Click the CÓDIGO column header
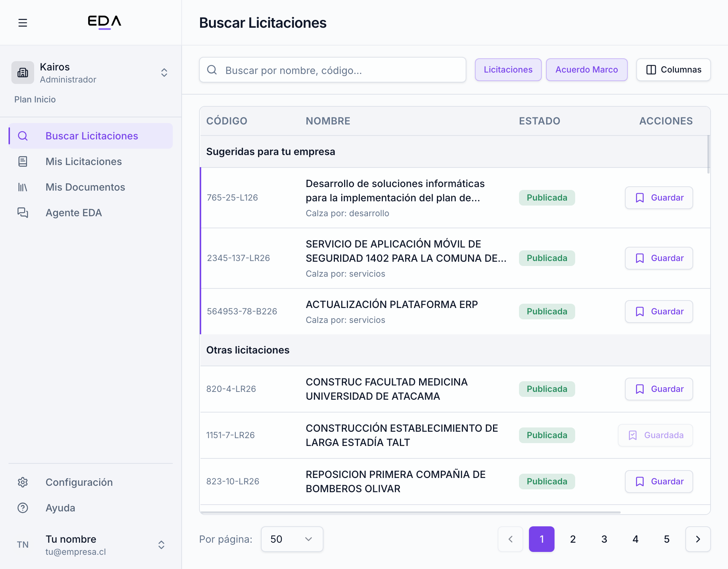This screenshot has height=569, width=728. pyautogui.click(x=227, y=121)
